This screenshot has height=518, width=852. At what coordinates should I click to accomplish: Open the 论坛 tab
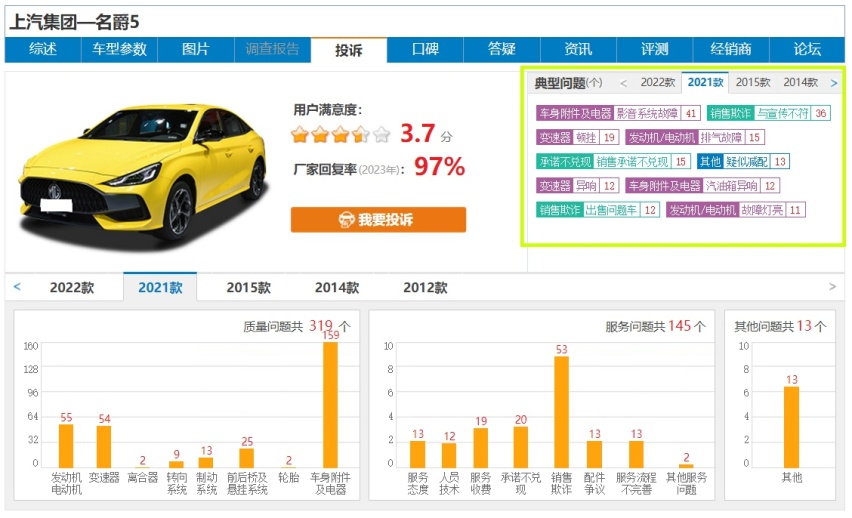[x=807, y=49]
